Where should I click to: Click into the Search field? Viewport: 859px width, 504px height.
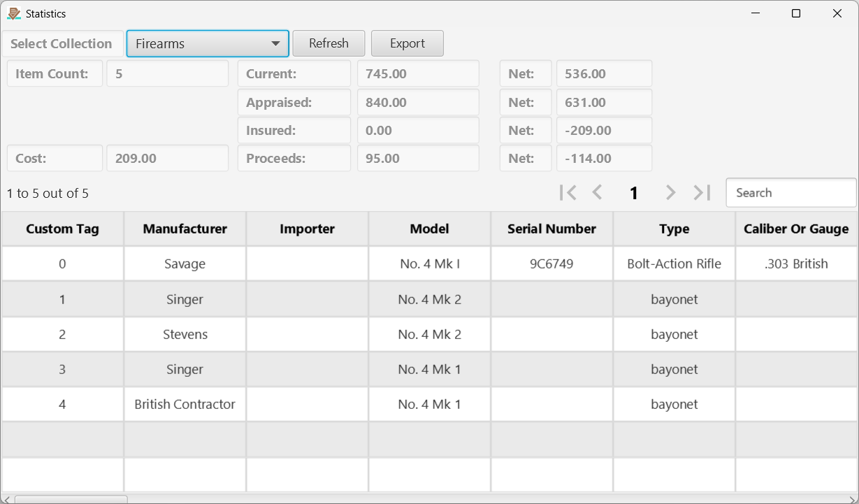[x=791, y=193]
